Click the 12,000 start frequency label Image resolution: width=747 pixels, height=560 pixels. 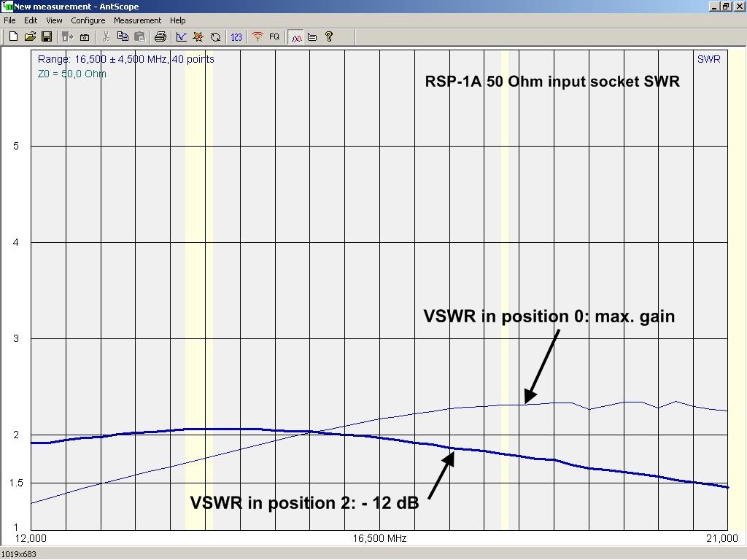tap(31, 539)
